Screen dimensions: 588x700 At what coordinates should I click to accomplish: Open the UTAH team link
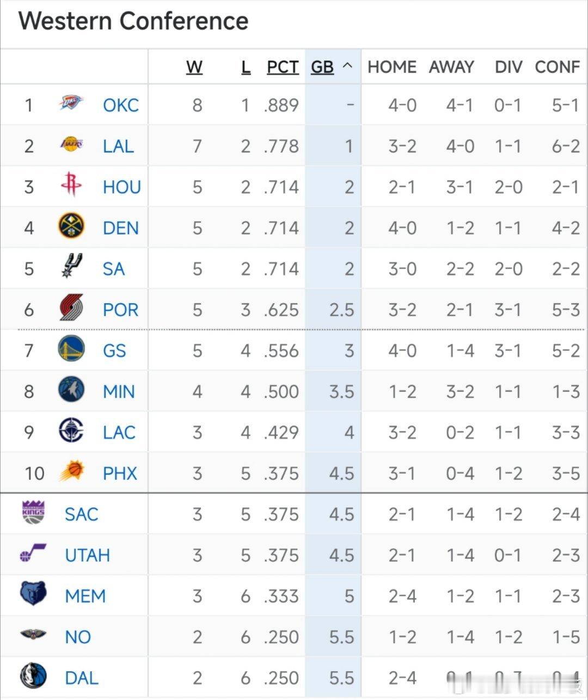(87, 555)
